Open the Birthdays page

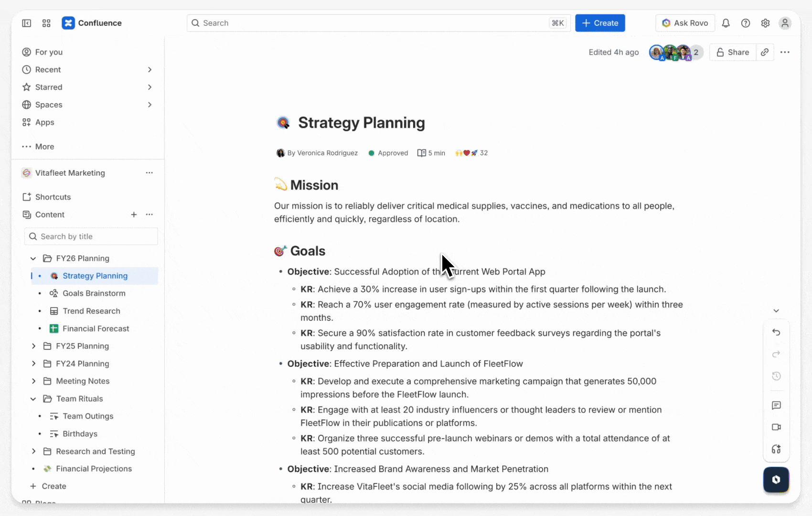click(x=80, y=434)
